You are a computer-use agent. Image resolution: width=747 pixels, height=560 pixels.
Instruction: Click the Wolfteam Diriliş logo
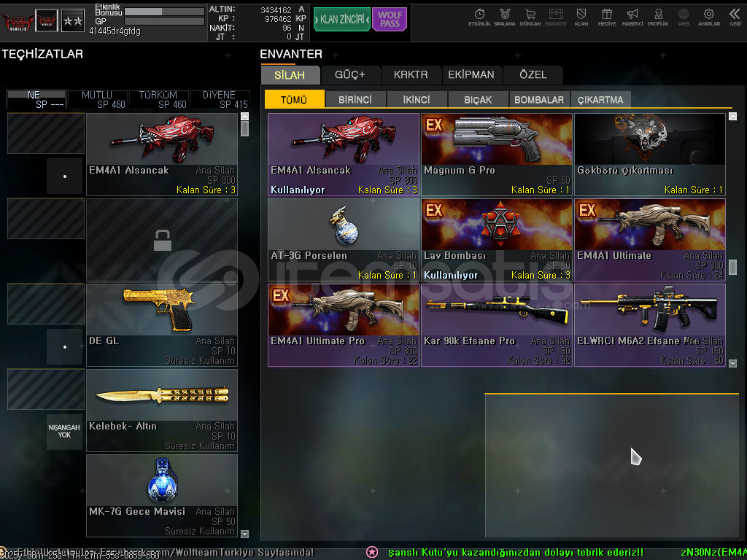tap(18, 21)
